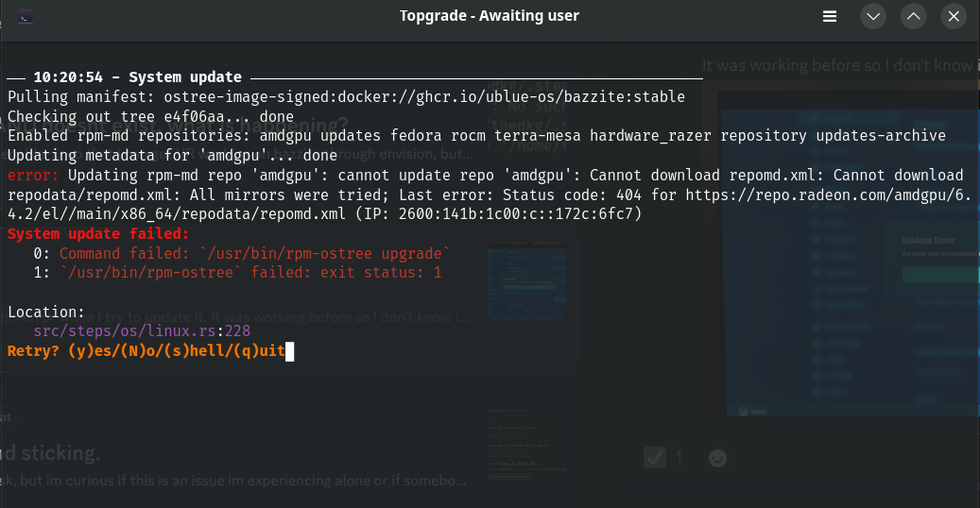
Task: Click the 'System update failed:' heading
Action: [98, 233]
